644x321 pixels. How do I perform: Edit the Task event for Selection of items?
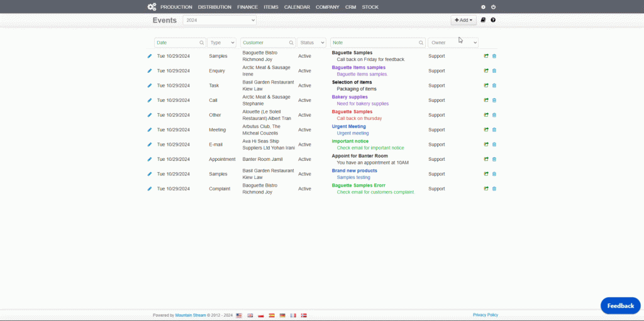(x=150, y=85)
